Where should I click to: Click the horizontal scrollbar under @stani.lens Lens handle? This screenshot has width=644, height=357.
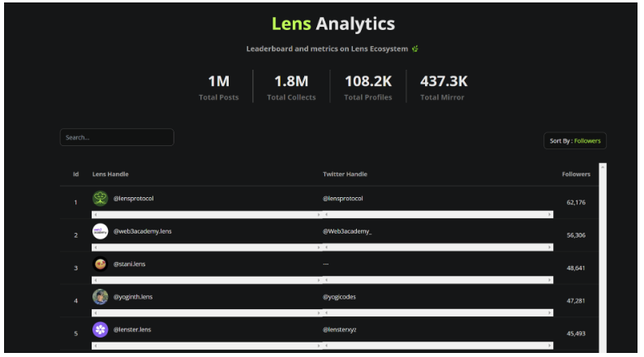[207, 280]
